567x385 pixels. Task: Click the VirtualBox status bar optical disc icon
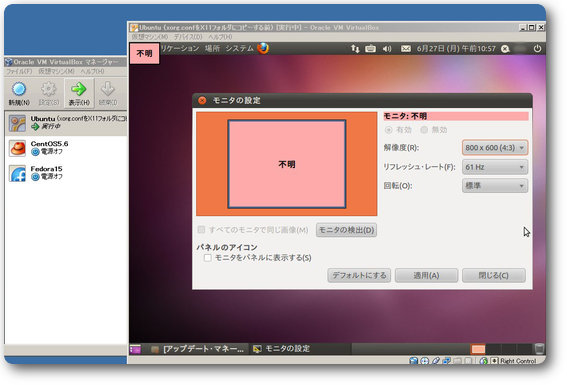pos(425,361)
